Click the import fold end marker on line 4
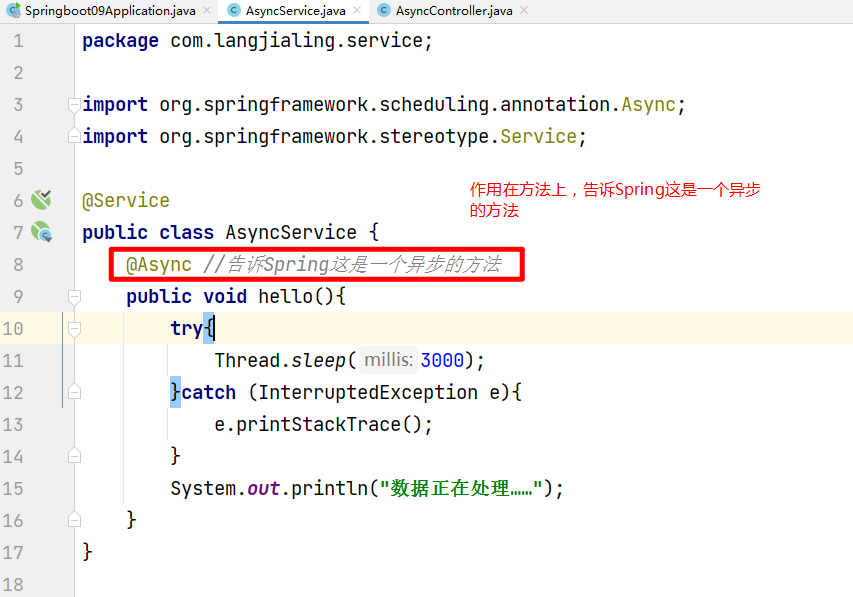The height and width of the screenshot is (597, 853). coord(75,136)
